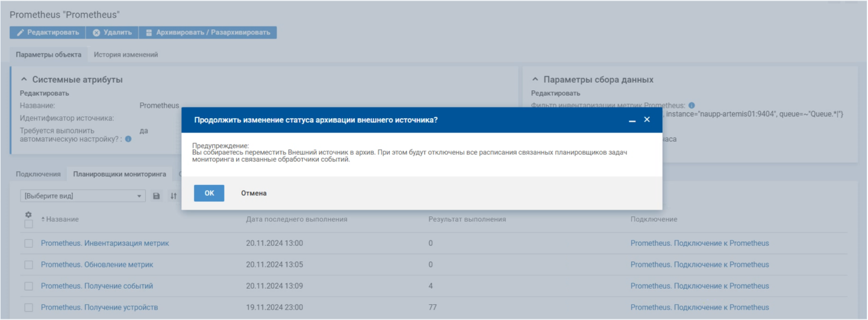Click the date 19.11.2024 23:00
The height and width of the screenshot is (320, 868).
[275, 307]
